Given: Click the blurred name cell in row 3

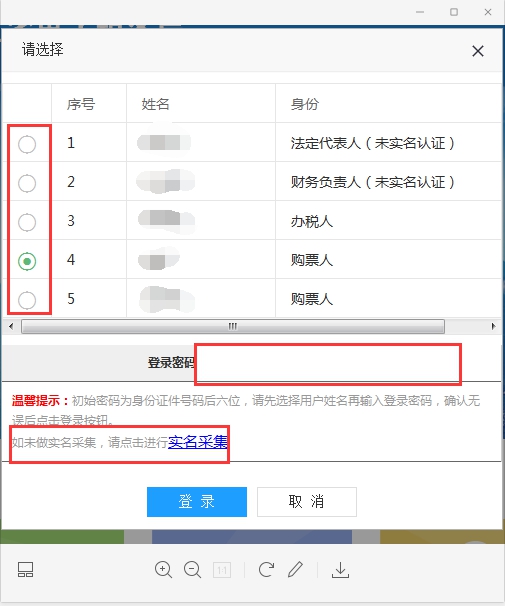Looking at the screenshot, I should (201, 220).
